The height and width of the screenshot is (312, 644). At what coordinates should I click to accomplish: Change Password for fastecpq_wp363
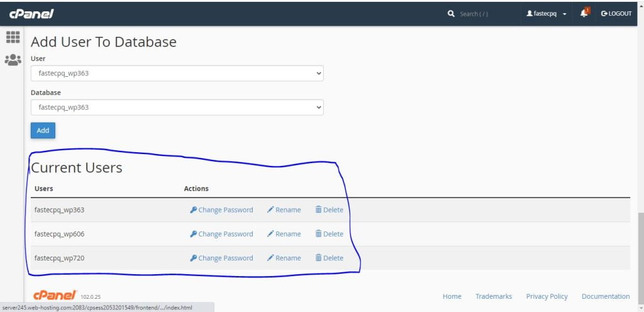[x=221, y=209]
